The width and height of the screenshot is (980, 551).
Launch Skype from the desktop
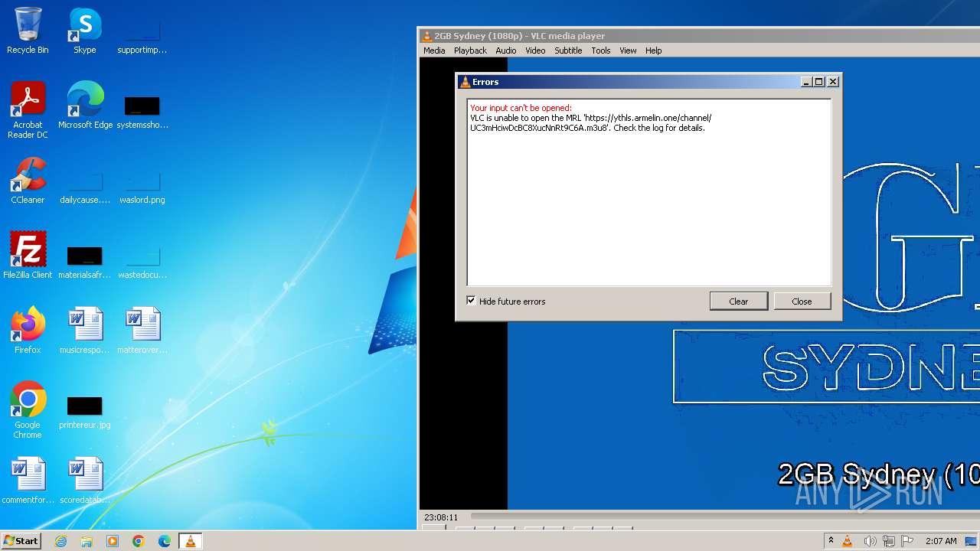pos(85,31)
